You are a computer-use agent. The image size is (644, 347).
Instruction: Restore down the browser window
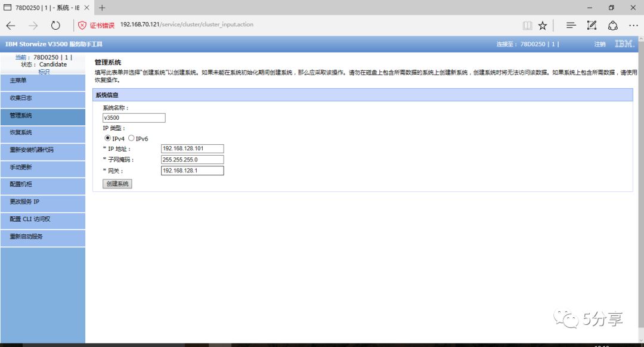coord(612,8)
